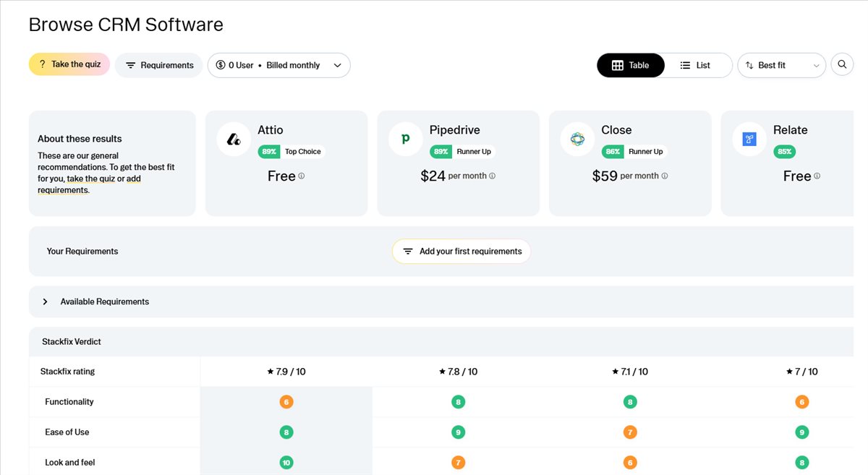This screenshot has width=868, height=475.
Task: Click the Relate logo icon
Action: [749, 139]
